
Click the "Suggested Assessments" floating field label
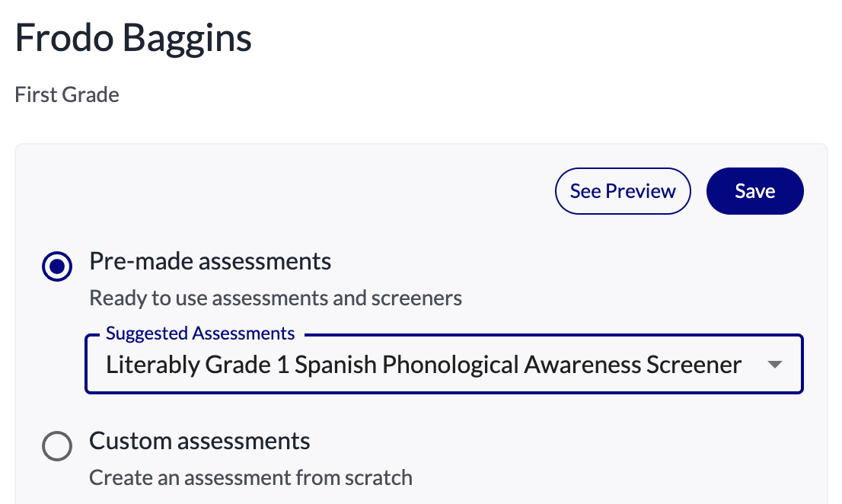(x=200, y=333)
